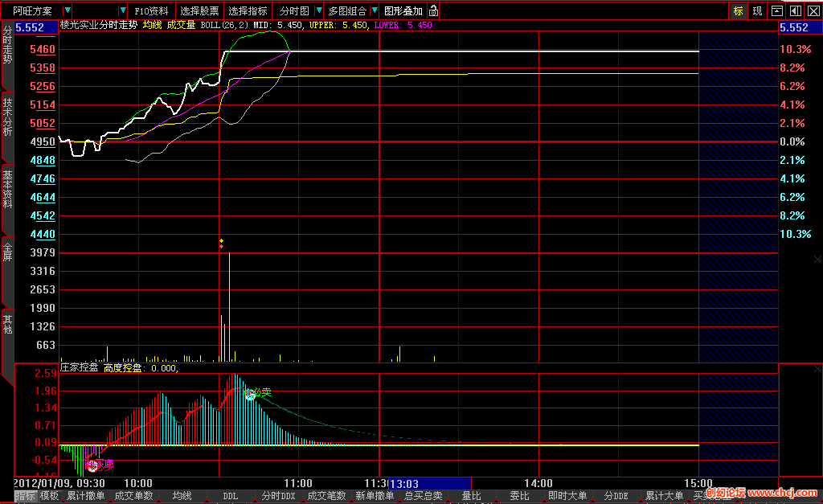The width and height of the screenshot is (823, 504).
Task: Open the dropdown arrow beside 多图组合
Action: (375, 11)
